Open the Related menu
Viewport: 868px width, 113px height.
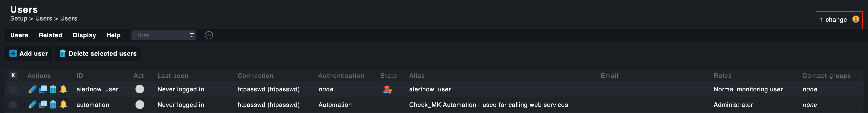[x=51, y=35]
